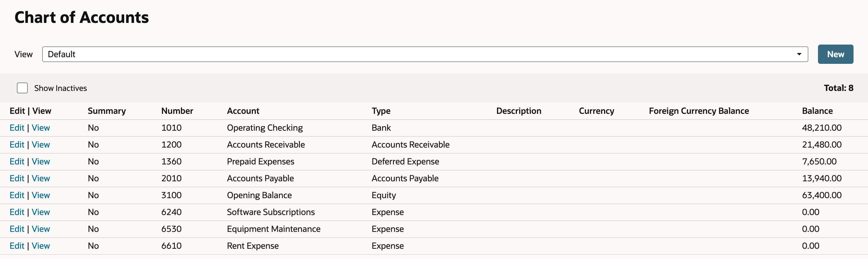Click the Foreign Currency Balance header
The image size is (868, 259).
[699, 111]
